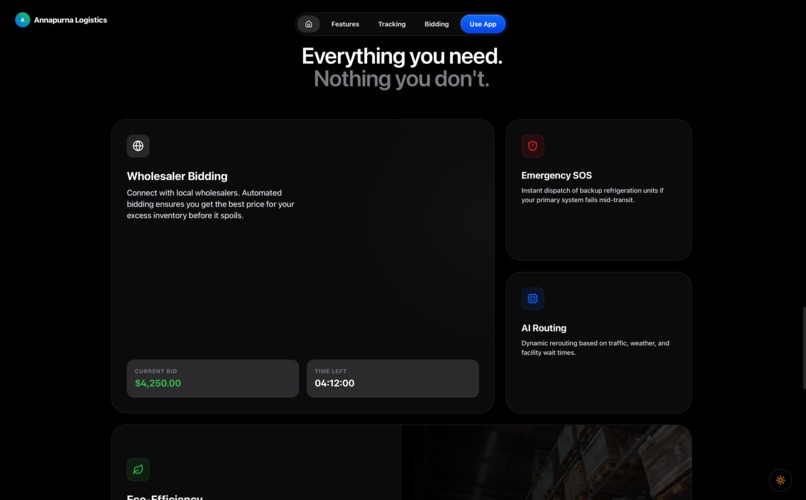Image resolution: width=806 pixels, height=500 pixels.
Task: Open the Bidding nav item
Action: pyautogui.click(x=436, y=24)
